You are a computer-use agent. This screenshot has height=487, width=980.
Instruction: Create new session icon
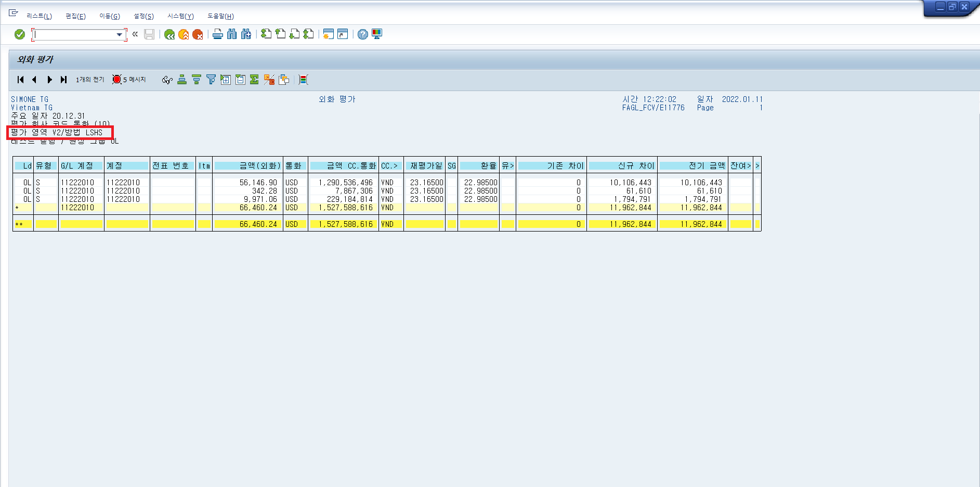pyautogui.click(x=328, y=34)
